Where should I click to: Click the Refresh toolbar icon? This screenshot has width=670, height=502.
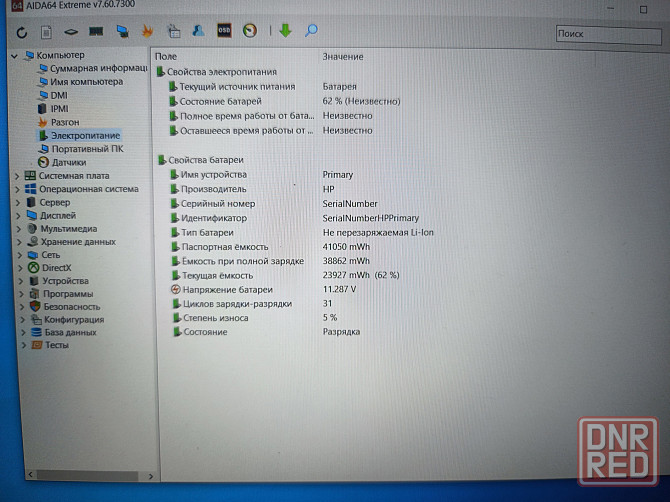22,32
